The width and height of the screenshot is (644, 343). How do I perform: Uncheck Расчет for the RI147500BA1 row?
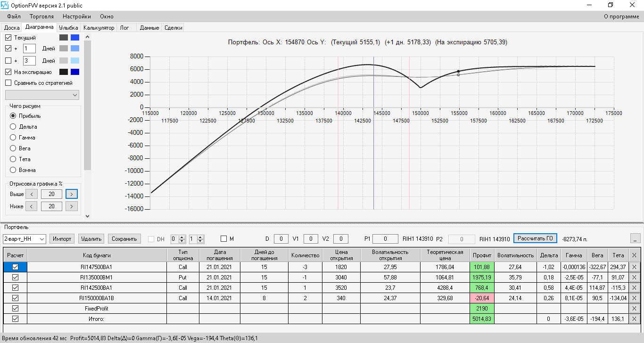(x=15, y=267)
